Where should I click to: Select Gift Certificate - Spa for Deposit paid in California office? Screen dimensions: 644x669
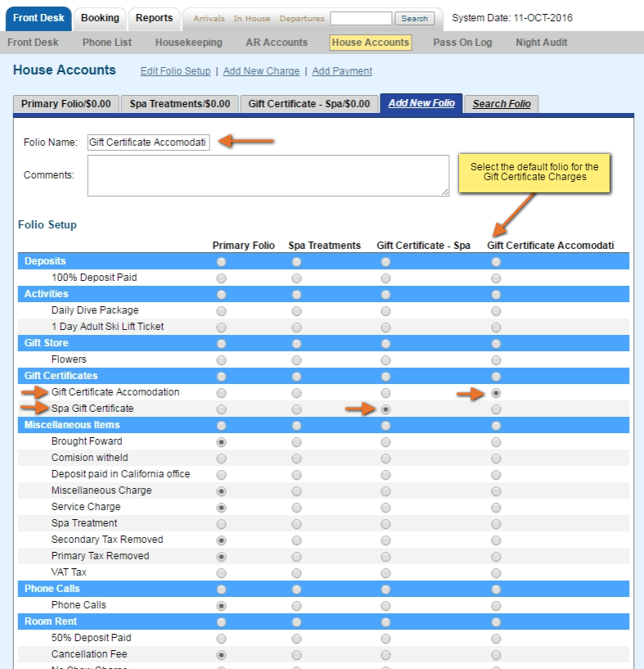tap(385, 475)
